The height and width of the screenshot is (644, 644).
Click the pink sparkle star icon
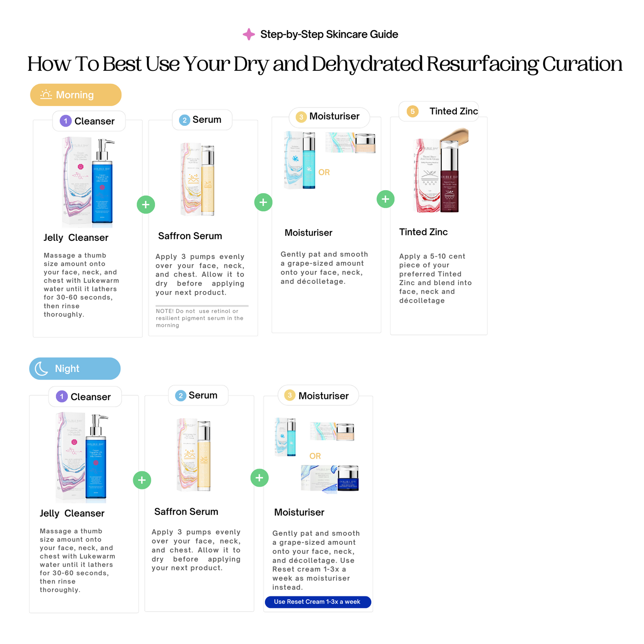click(249, 34)
